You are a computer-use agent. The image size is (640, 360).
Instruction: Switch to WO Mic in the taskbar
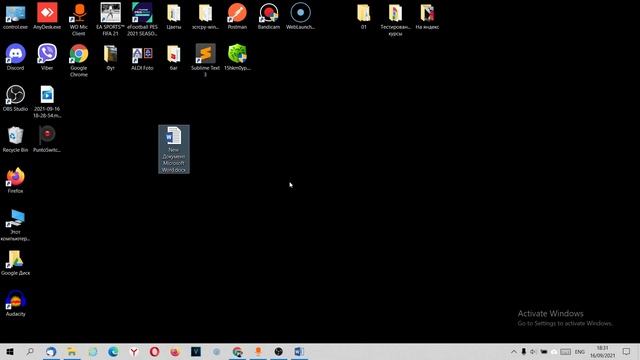click(x=258, y=352)
